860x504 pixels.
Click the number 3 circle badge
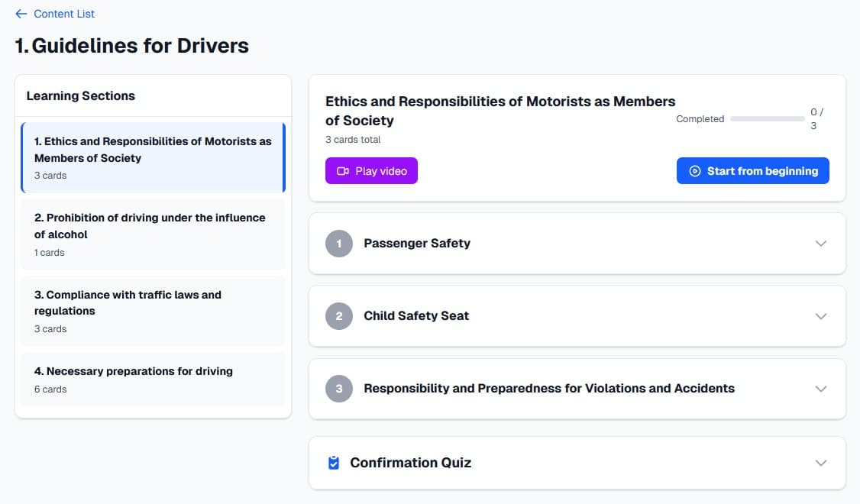pos(339,389)
